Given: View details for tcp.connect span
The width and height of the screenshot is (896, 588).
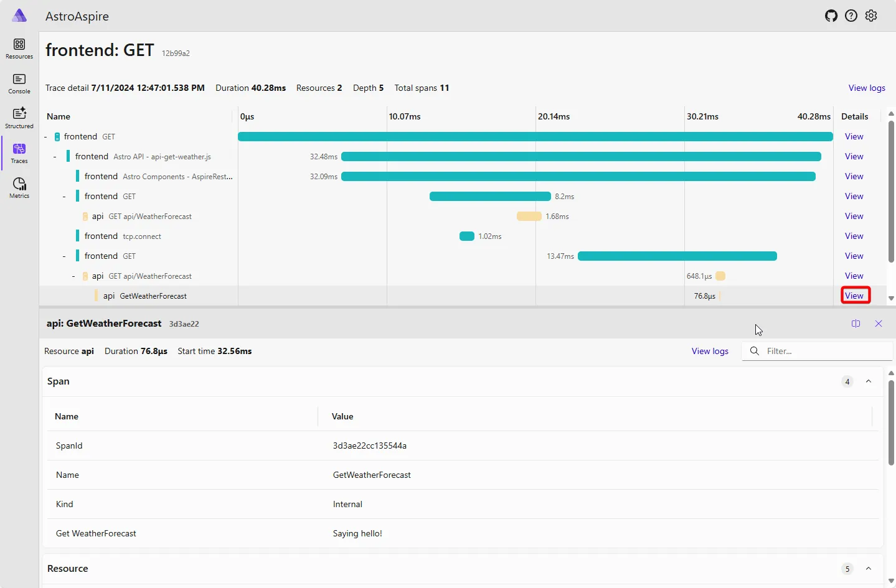Looking at the screenshot, I should pyautogui.click(x=854, y=236).
